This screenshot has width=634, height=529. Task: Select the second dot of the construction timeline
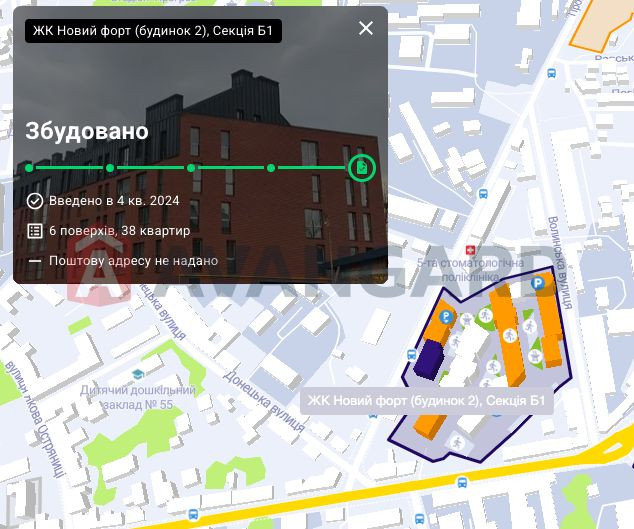click(x=110, y=167)
